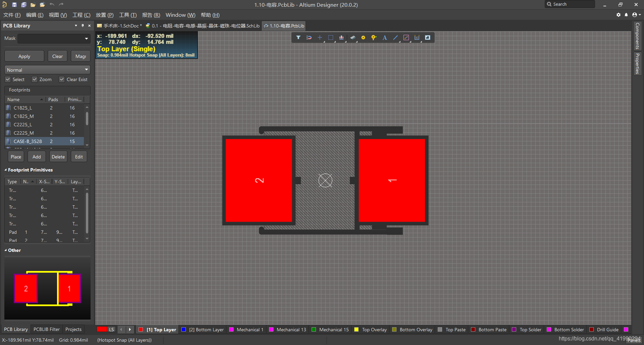Click the red Top Layer color swatch
Screen dimensions: 644x345
141,330
